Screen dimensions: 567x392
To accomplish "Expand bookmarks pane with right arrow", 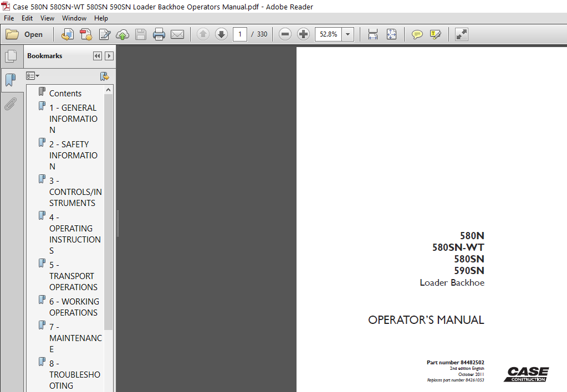I will click(x=109, y=56).
